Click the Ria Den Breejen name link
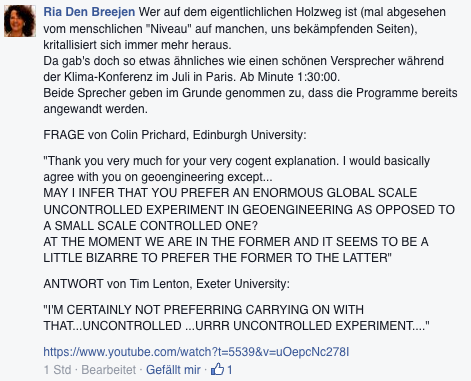This screenshot has height=381, width=471. coord(89,12)
